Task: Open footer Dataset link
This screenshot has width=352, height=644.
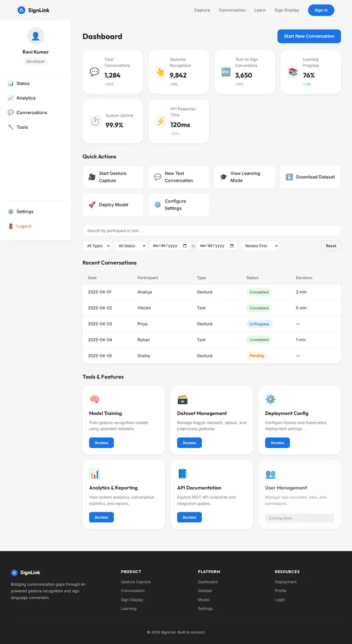Action: [x=205, y=591]
